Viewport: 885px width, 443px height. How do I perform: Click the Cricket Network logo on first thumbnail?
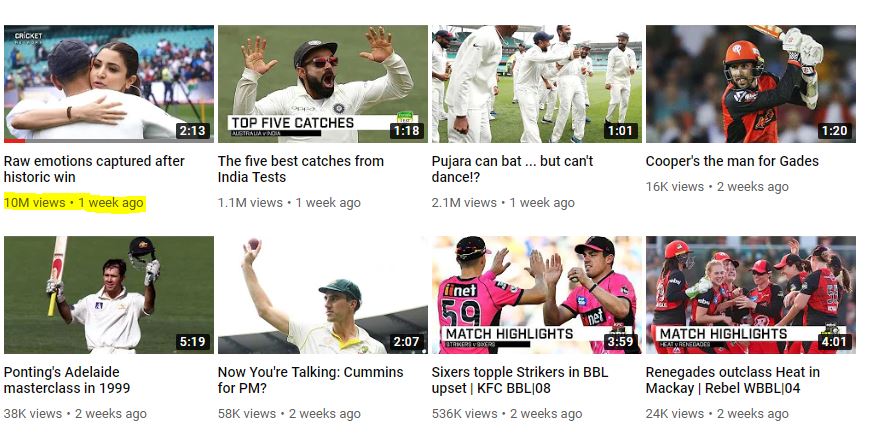click(28, 38)
